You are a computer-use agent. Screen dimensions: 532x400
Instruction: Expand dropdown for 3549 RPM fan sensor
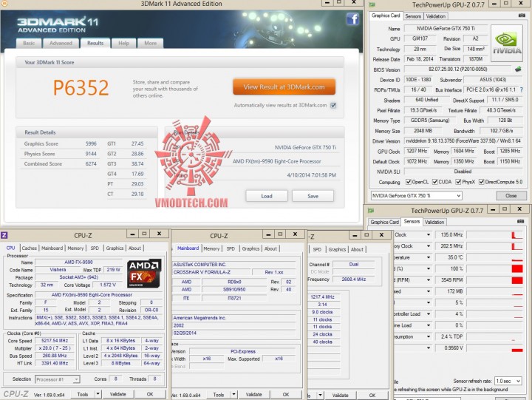pos(429,279)
